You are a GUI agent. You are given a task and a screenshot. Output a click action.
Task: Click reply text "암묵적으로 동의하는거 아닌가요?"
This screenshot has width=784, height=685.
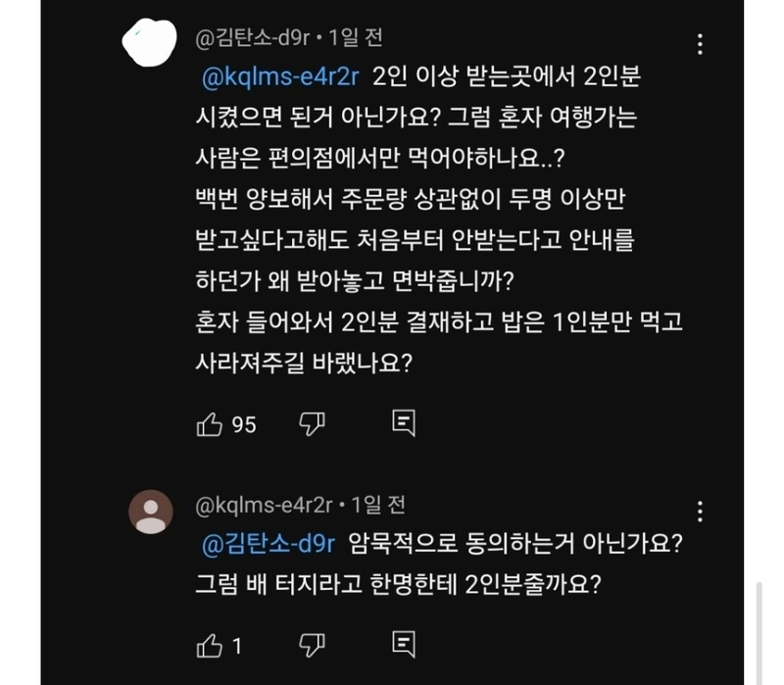click(x=515, y=544)
